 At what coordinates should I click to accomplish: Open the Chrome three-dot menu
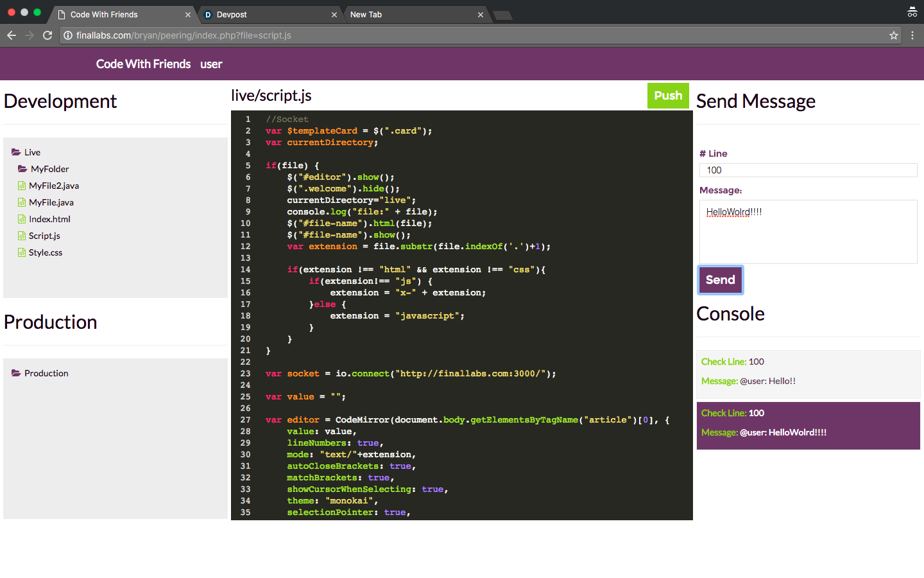(912, 35)
